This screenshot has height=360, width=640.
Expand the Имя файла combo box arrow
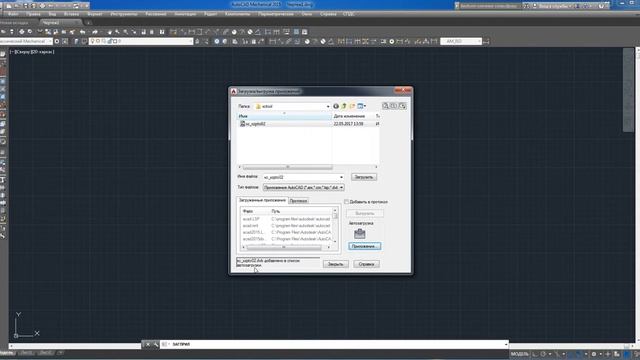click(x=341, y=177)
